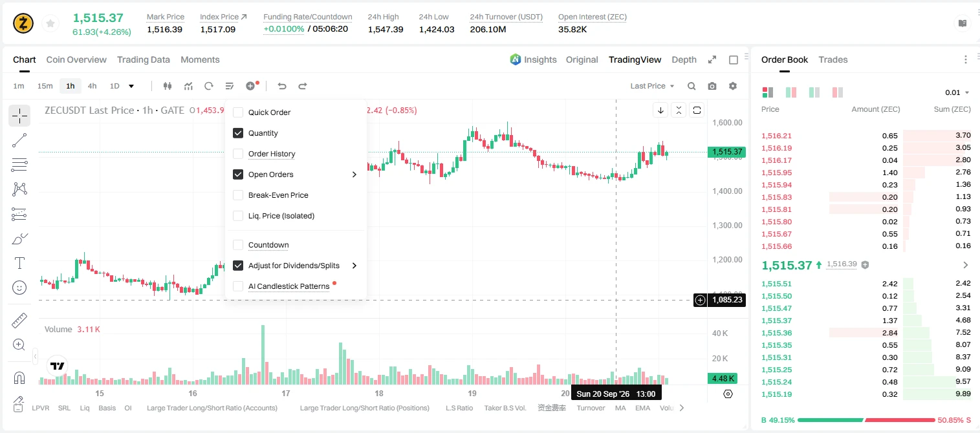Viewport: 980px width, 433px height.
Task: Open order book three-dot options menu
Action: coord(966,59)
